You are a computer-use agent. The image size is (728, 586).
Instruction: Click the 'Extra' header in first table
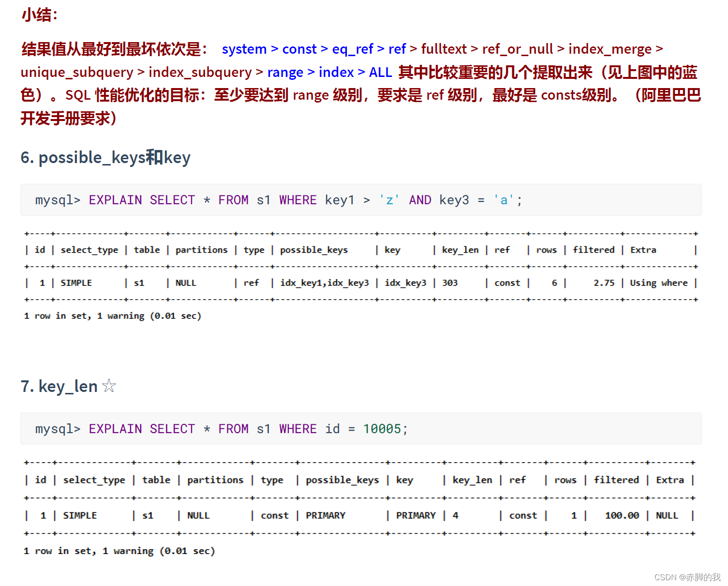(643, 250)
